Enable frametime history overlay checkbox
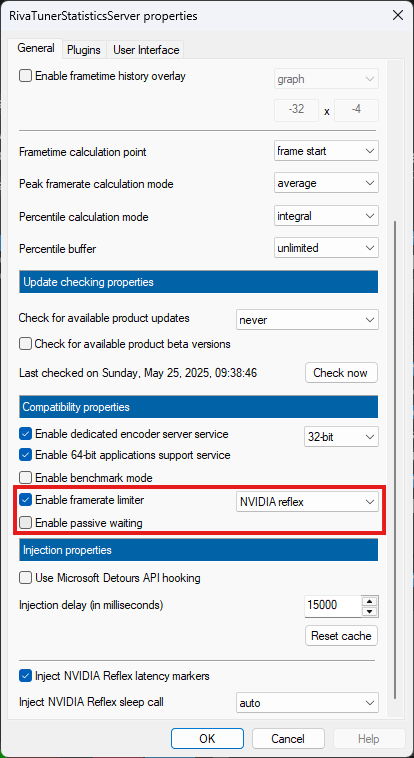Viewport: 414px width, 758px height. [25, 76]
